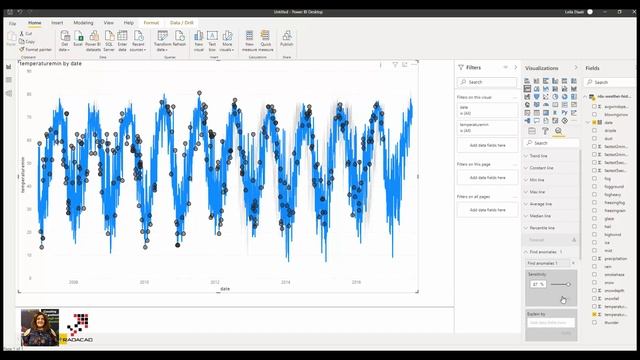The image size is (640, 360).
Task: Check the dust field checkbox
Action: point(594,138)
